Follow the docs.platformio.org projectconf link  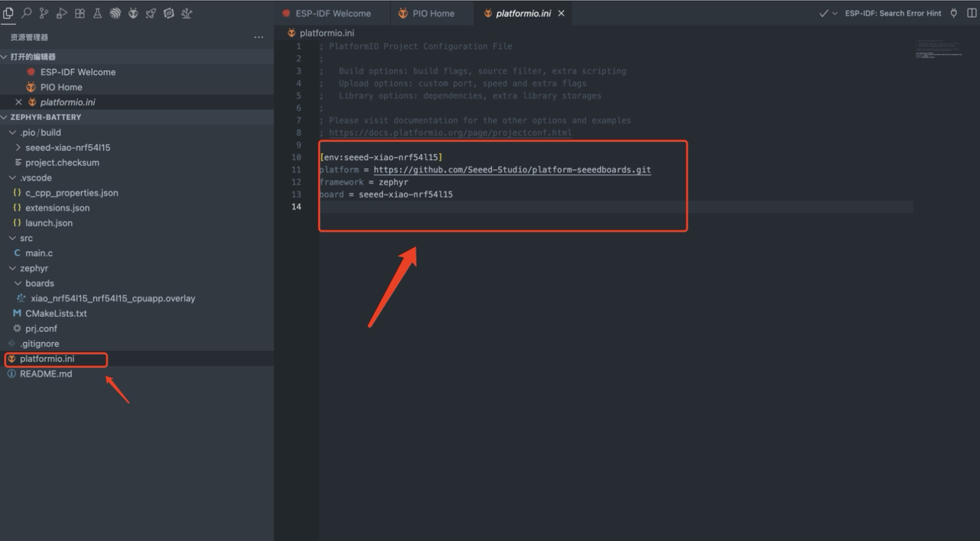click(x=450, y=133)
